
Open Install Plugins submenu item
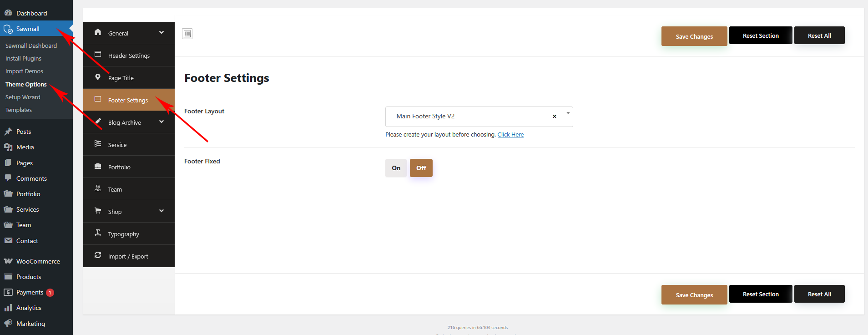click(23, 58)
